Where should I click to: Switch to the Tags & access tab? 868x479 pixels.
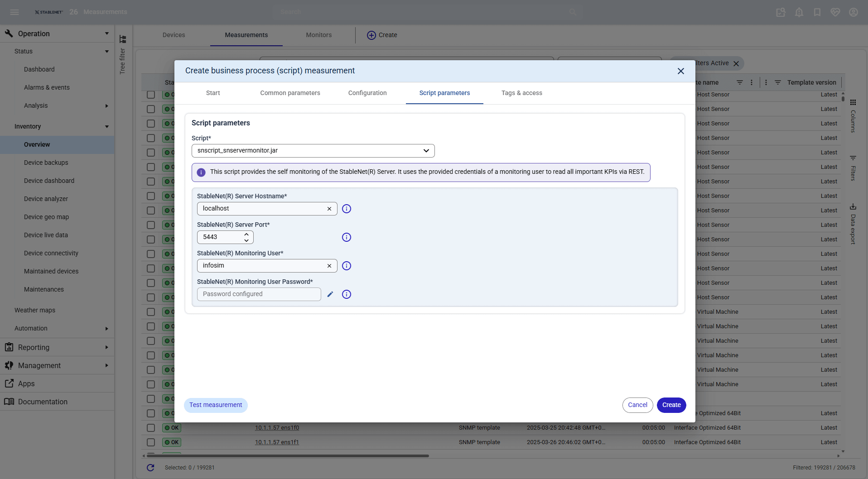[521, 93]
